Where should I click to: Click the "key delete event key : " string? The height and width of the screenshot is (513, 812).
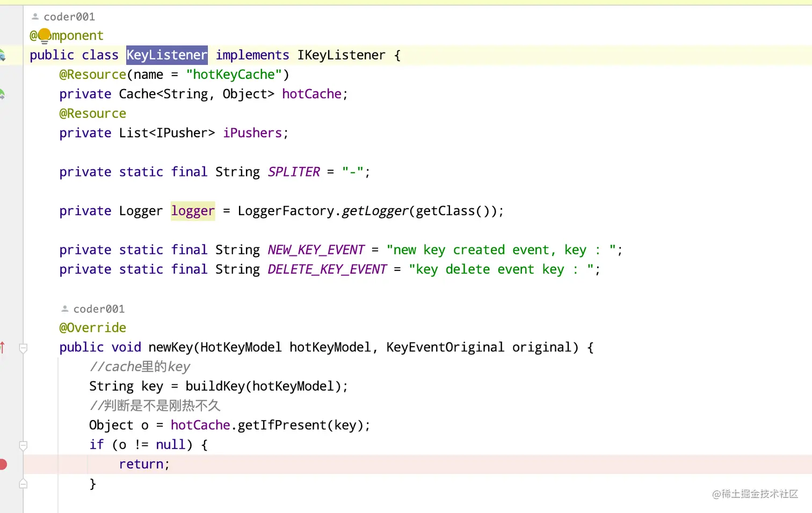[x=502, y=269]
